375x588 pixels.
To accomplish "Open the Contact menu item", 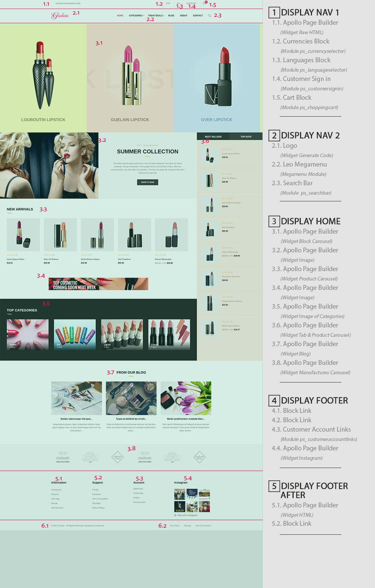I will point(198,16).
